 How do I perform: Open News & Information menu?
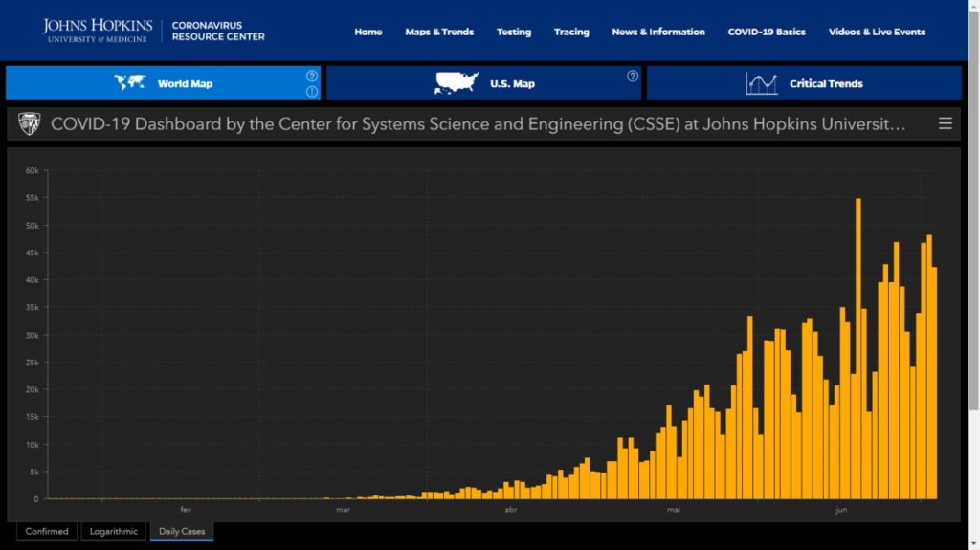click(x=658, y=32)
